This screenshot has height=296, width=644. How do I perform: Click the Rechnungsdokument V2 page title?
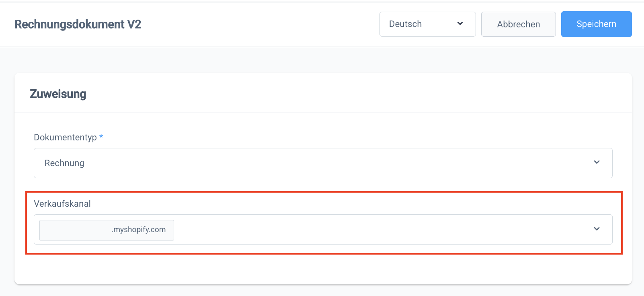pos(78,25)
